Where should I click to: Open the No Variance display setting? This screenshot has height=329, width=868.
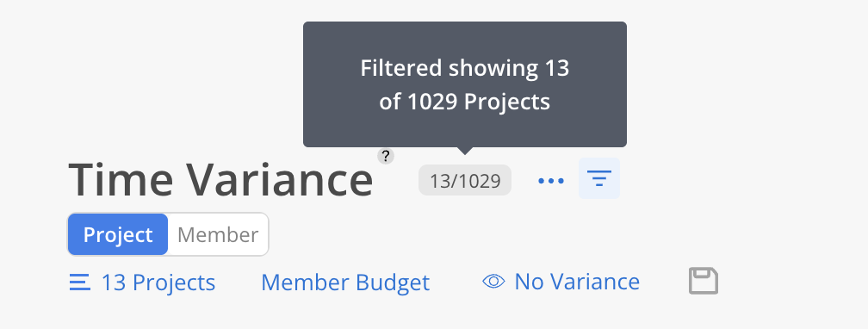point(561,282)
